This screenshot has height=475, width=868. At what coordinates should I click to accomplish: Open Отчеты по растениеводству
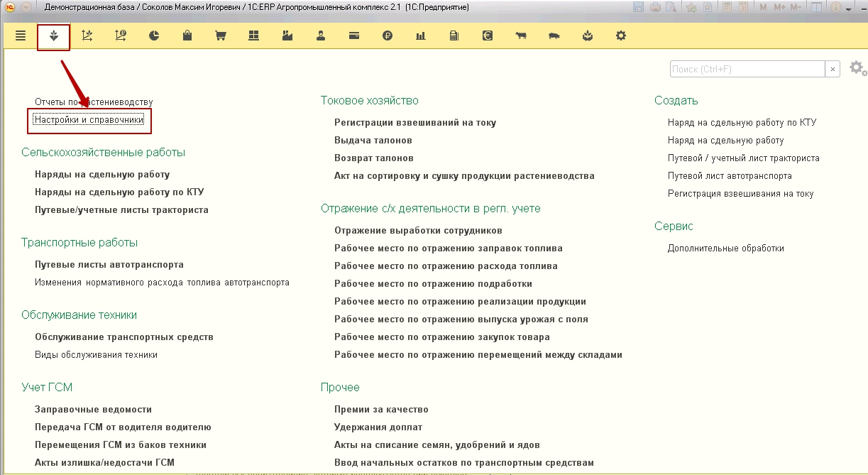tap(94, 102)
